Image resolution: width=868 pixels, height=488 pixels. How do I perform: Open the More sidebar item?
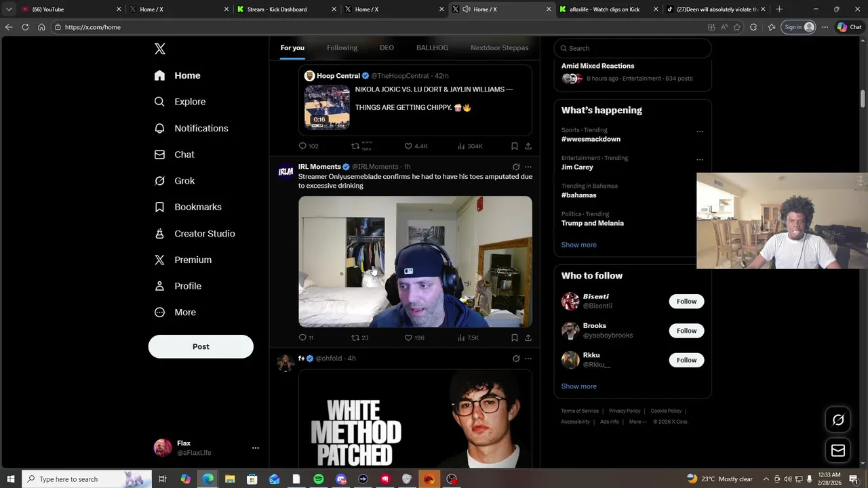click(x=176, y=312)
